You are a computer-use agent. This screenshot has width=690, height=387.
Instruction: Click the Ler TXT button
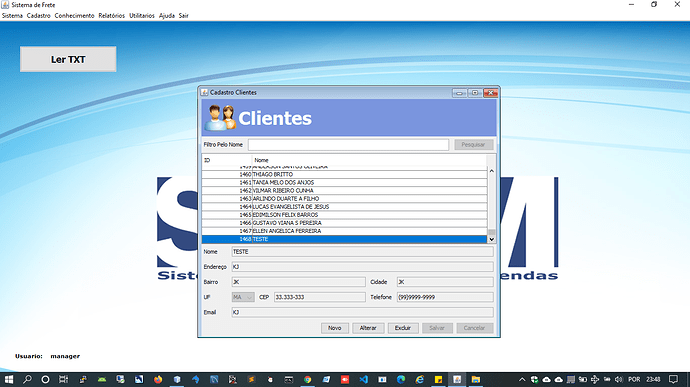coord(68,59)
